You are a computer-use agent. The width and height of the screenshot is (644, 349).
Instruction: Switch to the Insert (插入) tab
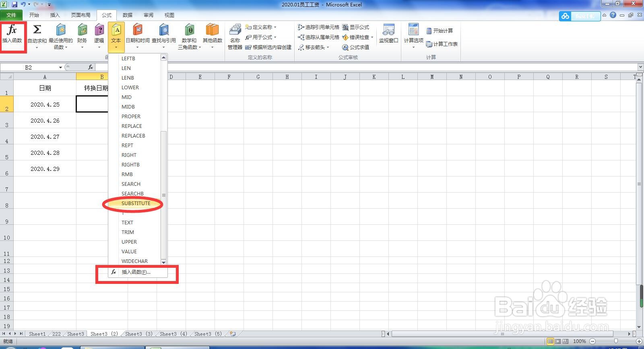click(x=55, y=15)
